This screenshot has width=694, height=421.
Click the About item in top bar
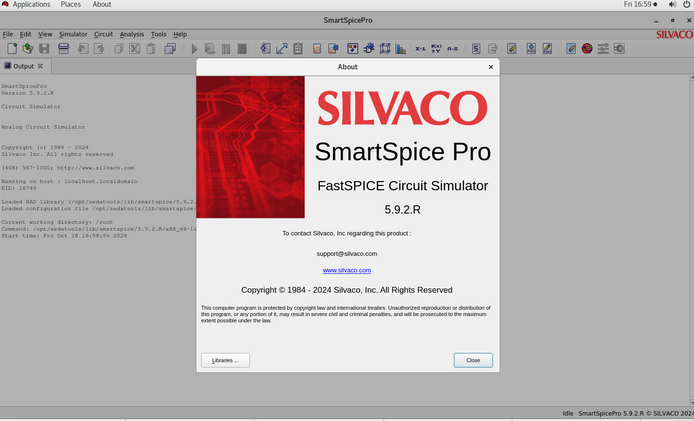[x=102, y=4]
